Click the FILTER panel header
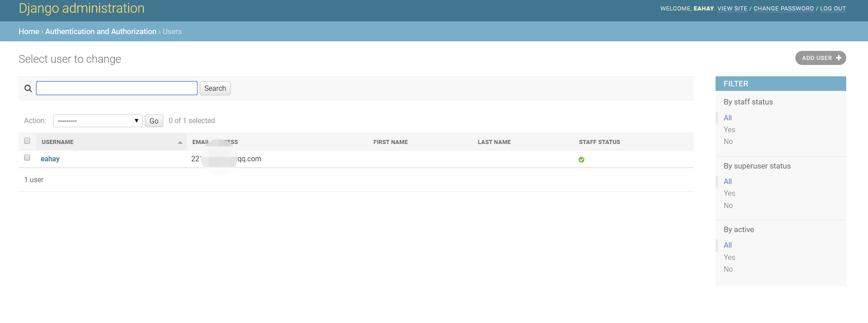Screen dimensions: 868x323 tap(780, 84)
